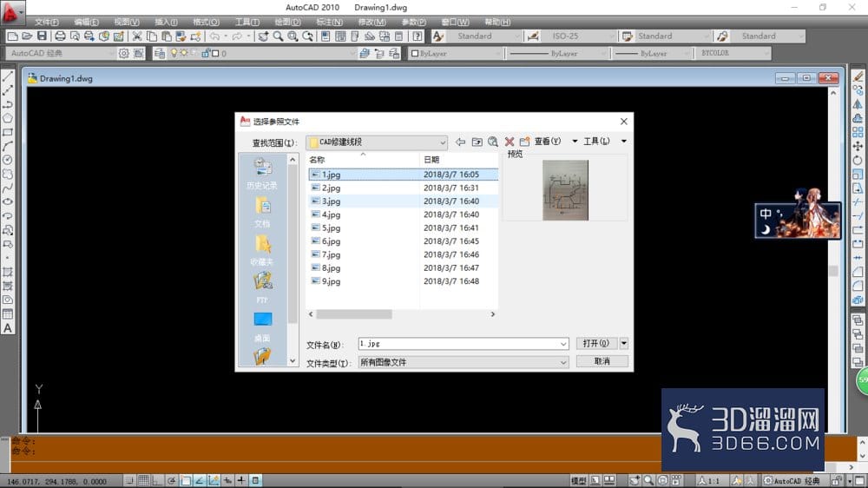This screenshot has width=868, height=488.
Task: Expand the arrow beside 打开 button
Action: coord(624,344)
